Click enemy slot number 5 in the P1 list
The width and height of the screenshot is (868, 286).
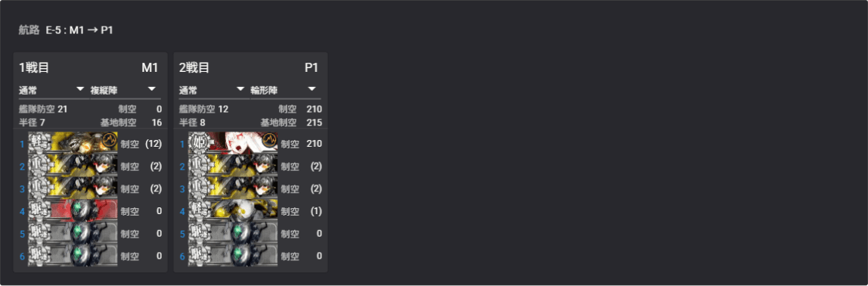182,234
